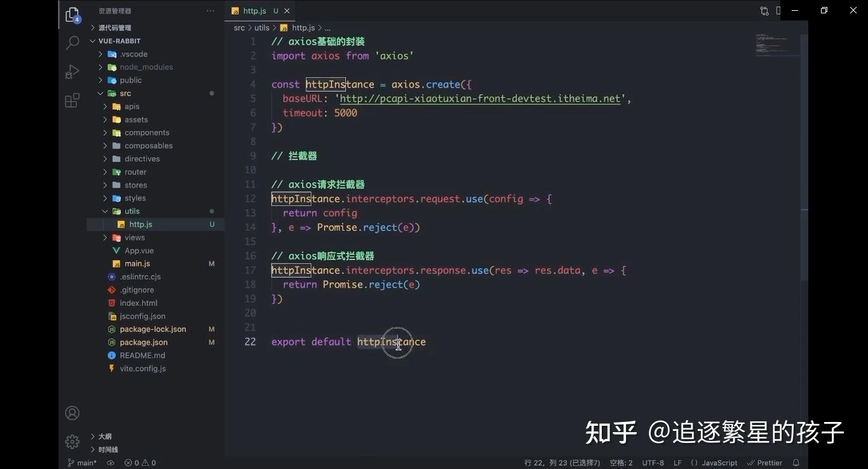Viewport: 868px width, 469px height.
Task: Open the Search view in activity bar
Action: [x=72, y=43]
